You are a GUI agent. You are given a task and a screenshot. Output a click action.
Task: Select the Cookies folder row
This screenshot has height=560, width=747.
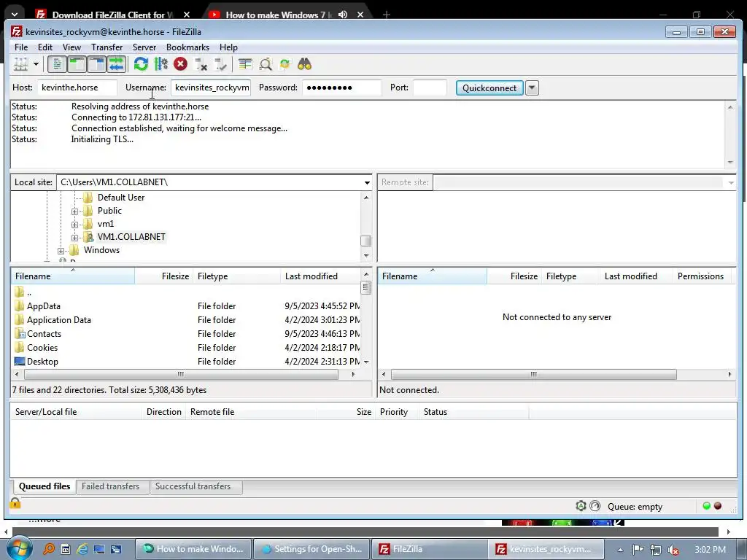(x=186, y=348)
